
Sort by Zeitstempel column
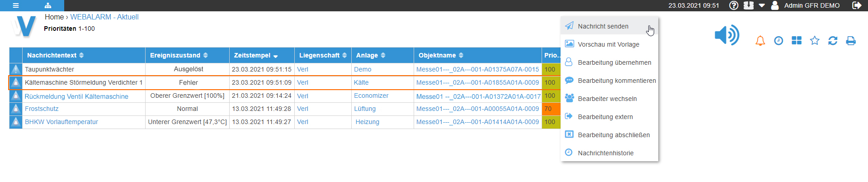click(255, 55)
